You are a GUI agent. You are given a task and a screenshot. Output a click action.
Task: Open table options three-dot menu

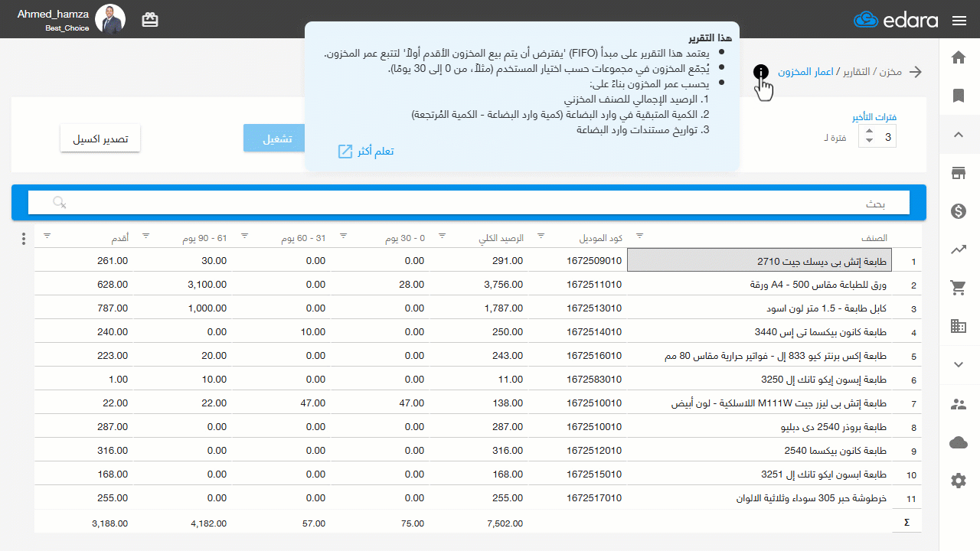(24, 238)
